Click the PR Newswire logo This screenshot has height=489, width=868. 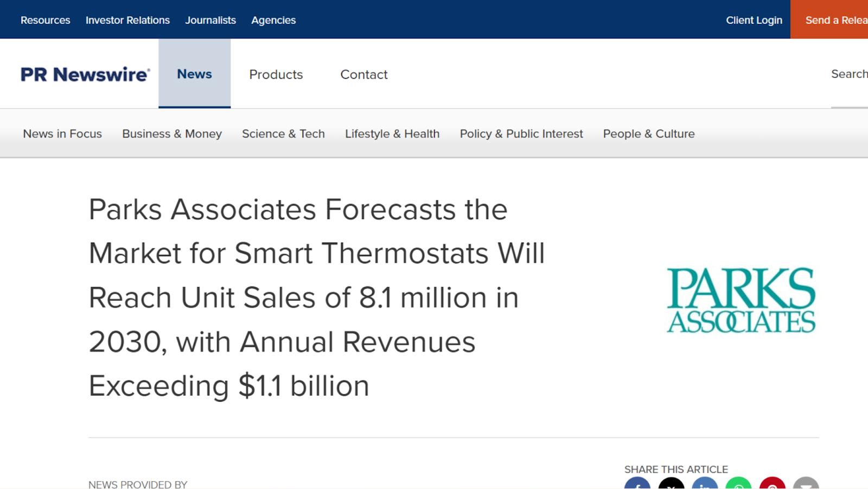[x=85, y=74]
